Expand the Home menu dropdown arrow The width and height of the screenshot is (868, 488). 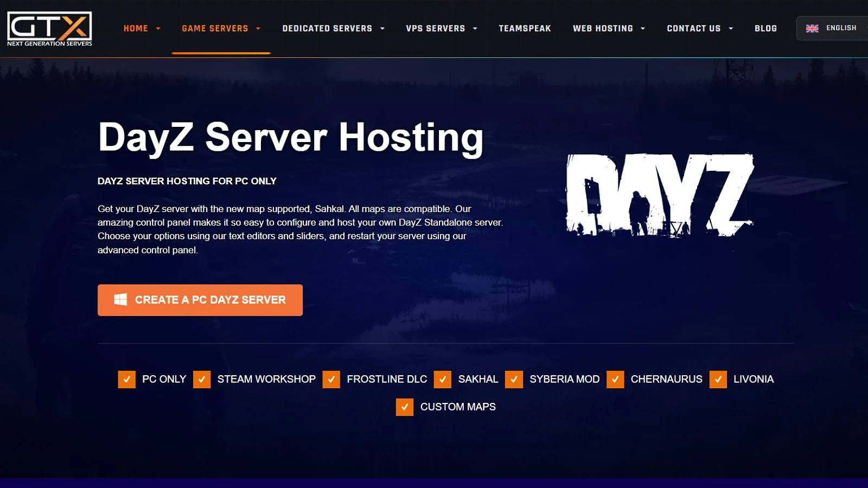(158, 29)
